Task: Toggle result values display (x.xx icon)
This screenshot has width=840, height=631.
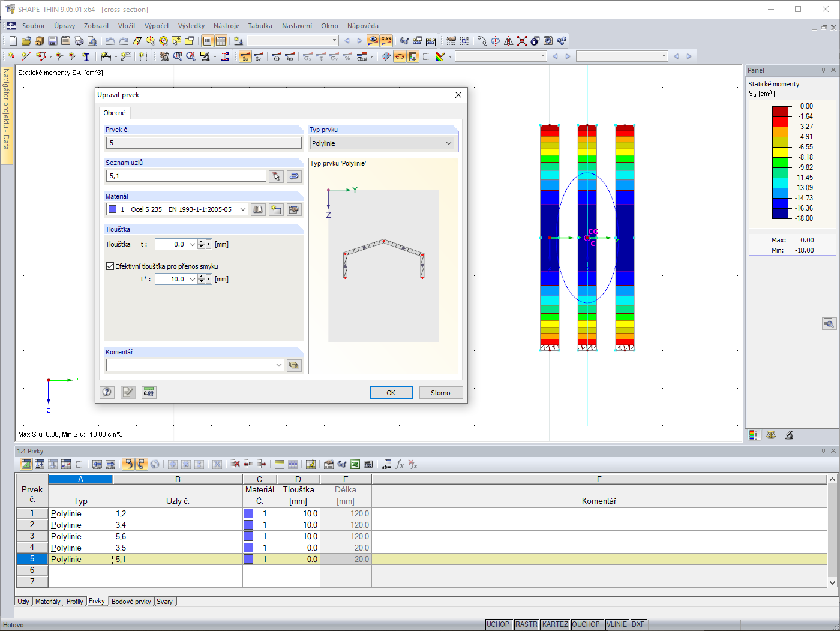Action: [x=386, y=41]
